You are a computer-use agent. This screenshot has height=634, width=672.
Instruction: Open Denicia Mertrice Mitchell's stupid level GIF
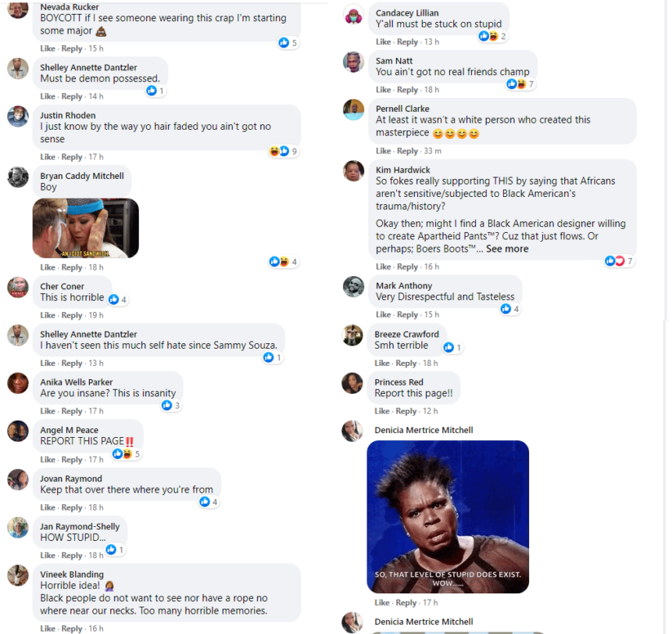[x=448, y=517]
